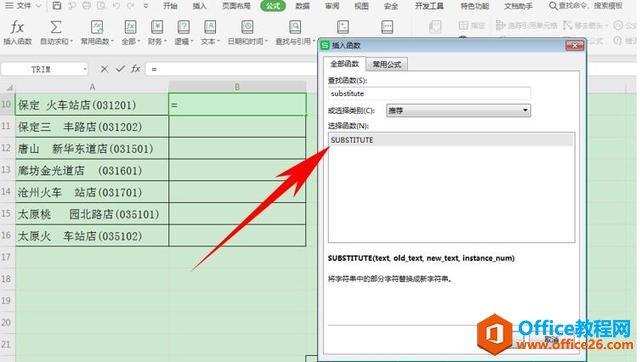Click the hamburger 文件 menu icon
640x362 pixels.
coord(9,6)
